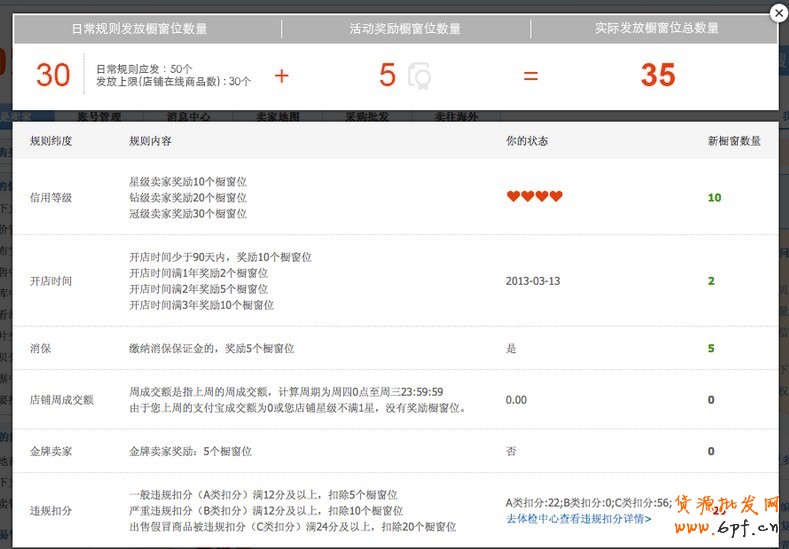This screenshot has width=789, height=549.
Task: Click the 开店时间 date 2013-03-13
Action: [x=533, y=281]
